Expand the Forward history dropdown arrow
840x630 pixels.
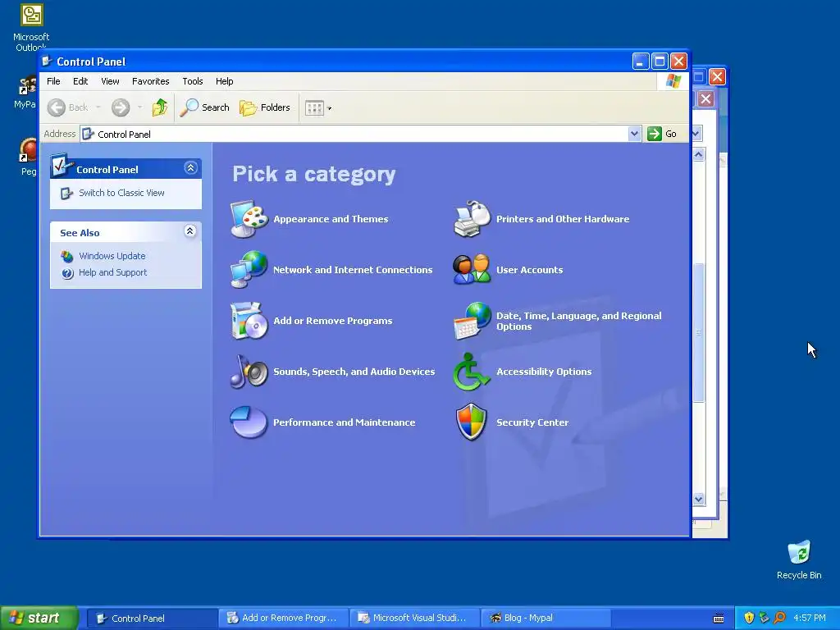click(x=139, y=107)
